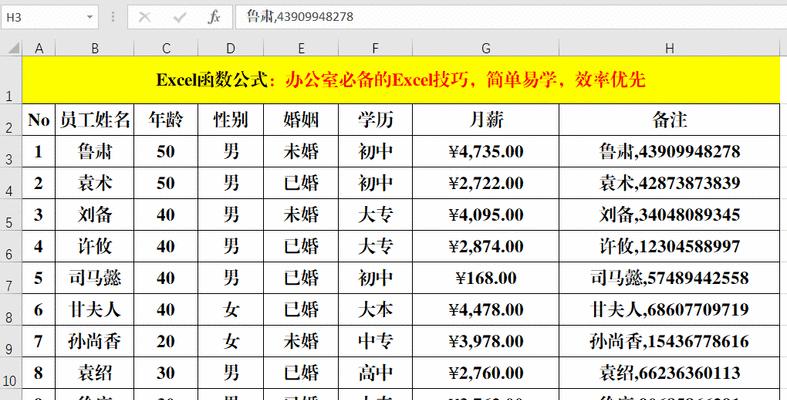
Task: Click age cell 20 for 孙尚香
Action: click(x=166, y=341)
